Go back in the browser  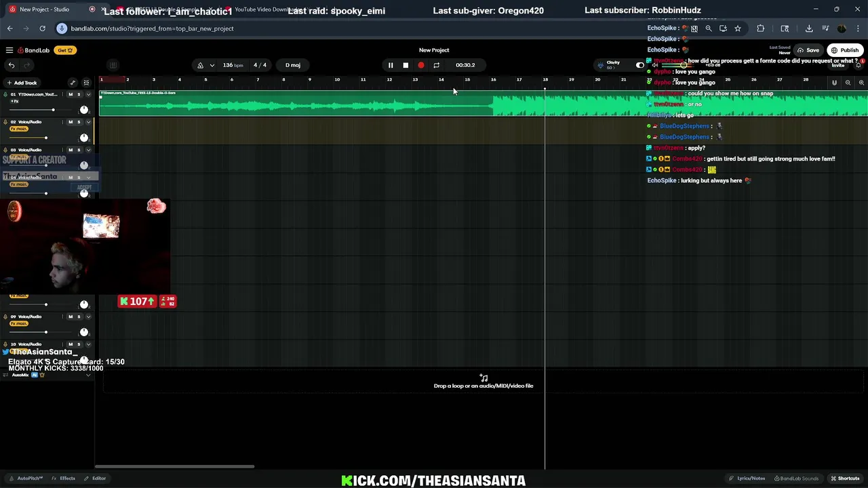(10, 28)
